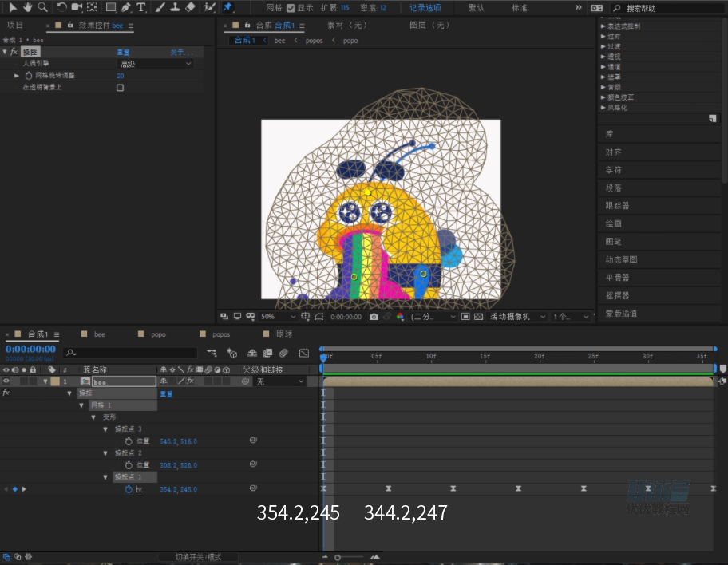Click stopwatch for puppet pin 3 position
The image size is (728, 565).
pos(129,441)
